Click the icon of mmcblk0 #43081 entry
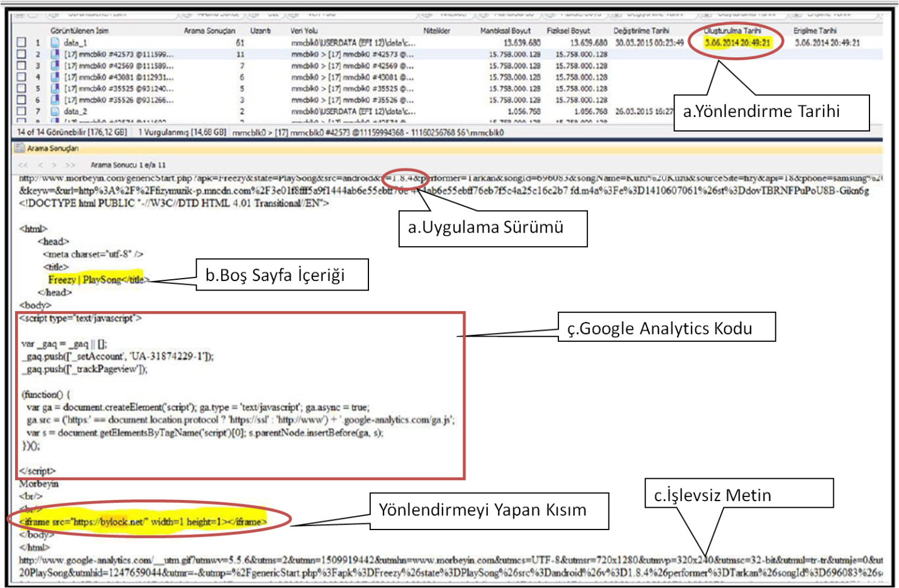899x588 pixels. 55,77
